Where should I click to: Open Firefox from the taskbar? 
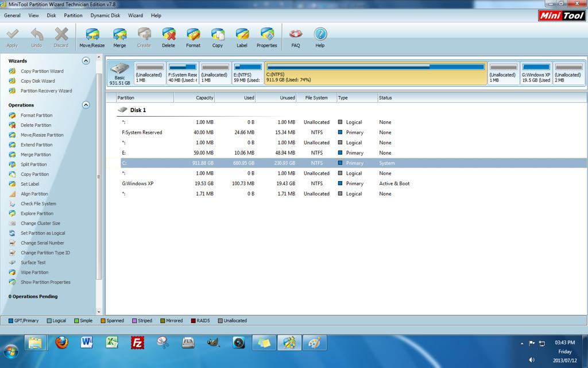coord(61,343)
